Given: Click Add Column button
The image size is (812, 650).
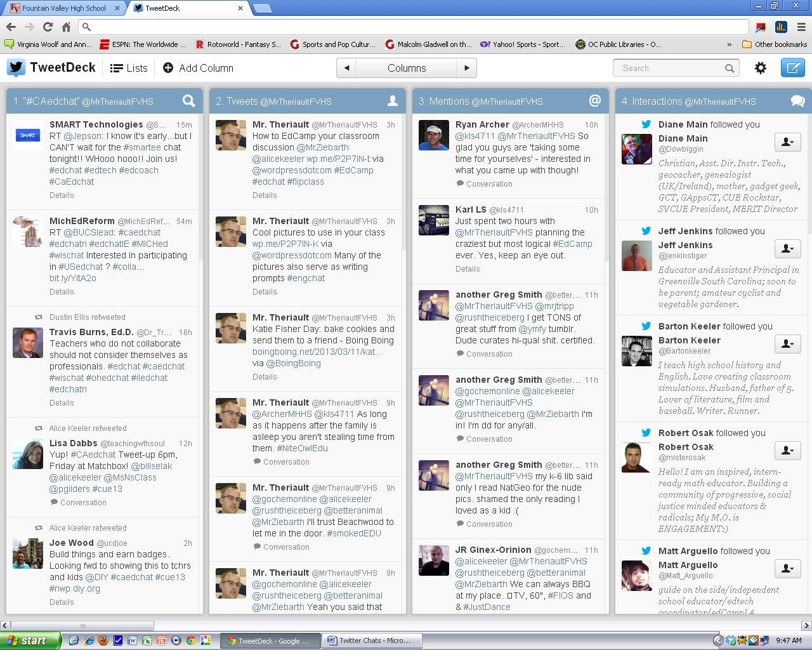Looking at the screenshot, I should 198,68.
